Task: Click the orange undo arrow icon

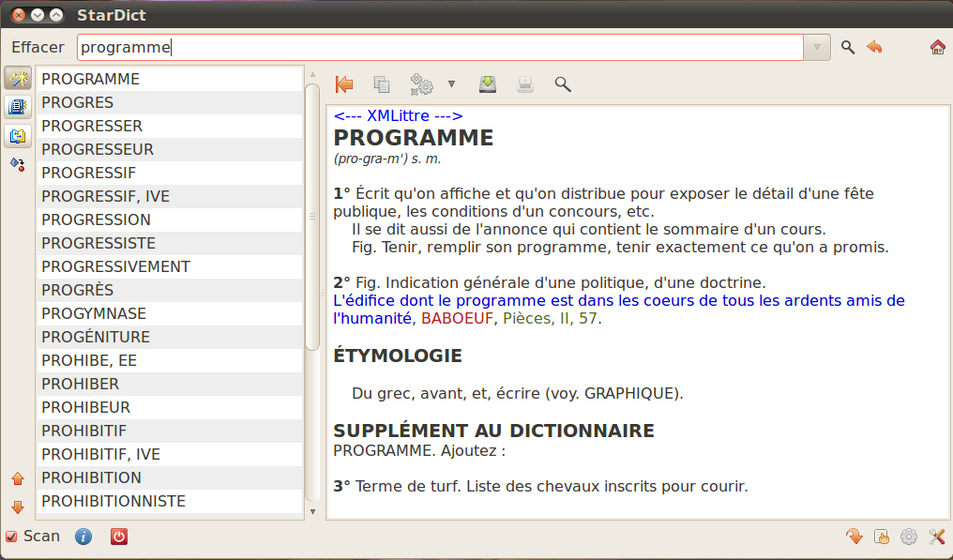Action: (875, 47)
